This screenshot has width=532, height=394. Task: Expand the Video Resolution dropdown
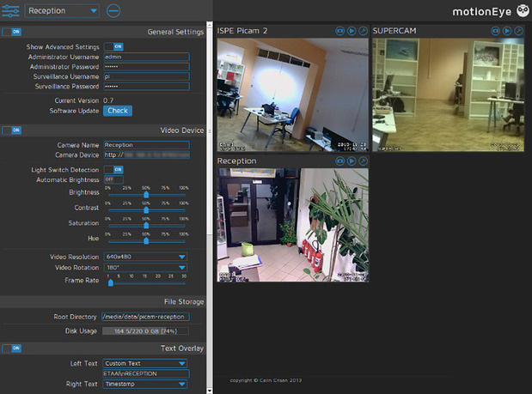pos(145,257)
